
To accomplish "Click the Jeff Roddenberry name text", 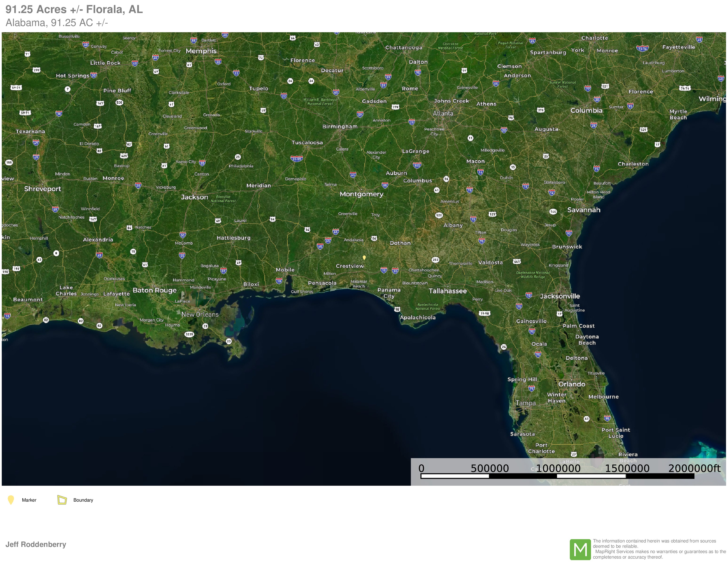I will (36, 544).
